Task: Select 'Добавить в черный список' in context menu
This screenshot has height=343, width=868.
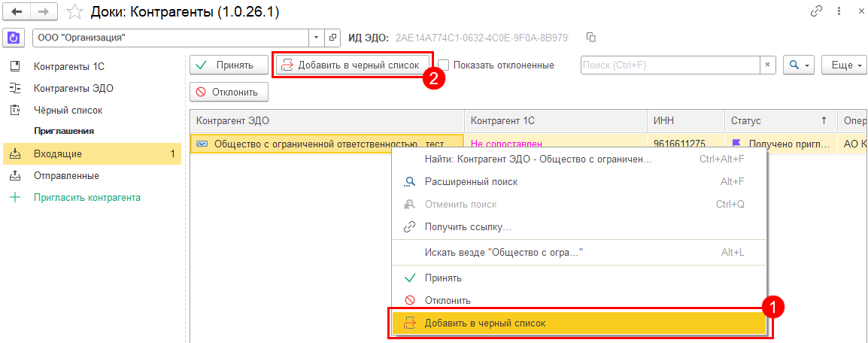Action: [x=485, y=323]
